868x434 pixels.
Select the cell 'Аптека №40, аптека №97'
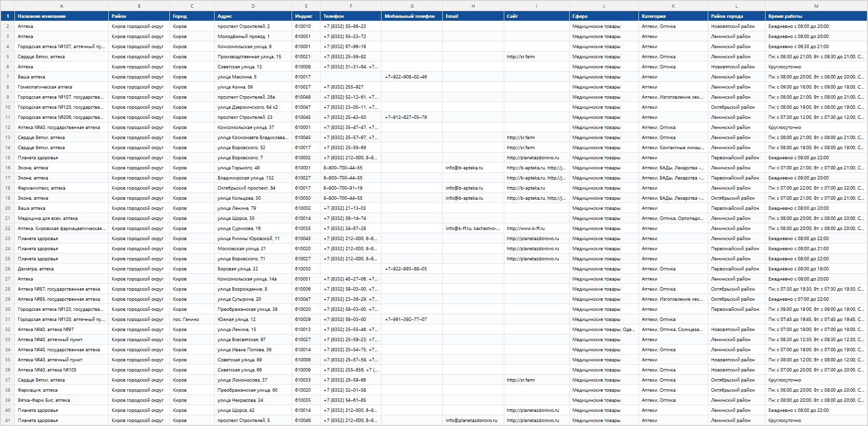point(62,330)
